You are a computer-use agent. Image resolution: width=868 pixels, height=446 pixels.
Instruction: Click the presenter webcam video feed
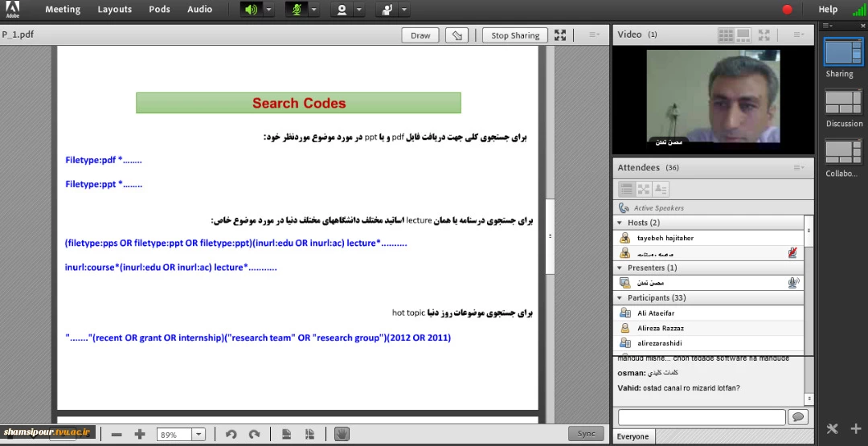coord(714,97)
